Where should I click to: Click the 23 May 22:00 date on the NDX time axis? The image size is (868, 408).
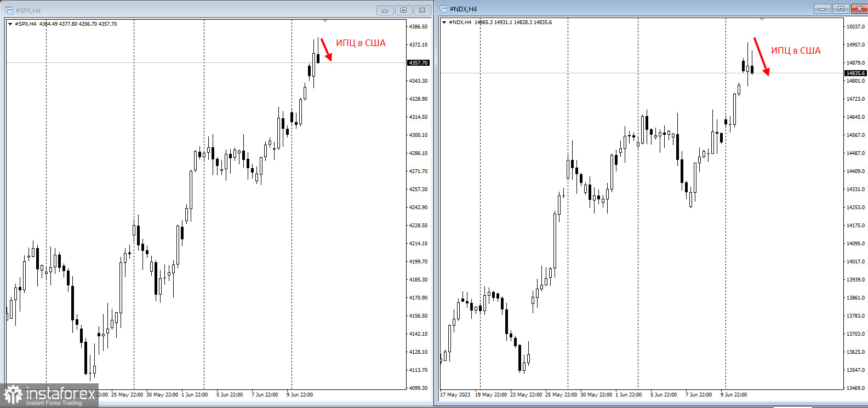pos(526,395)
